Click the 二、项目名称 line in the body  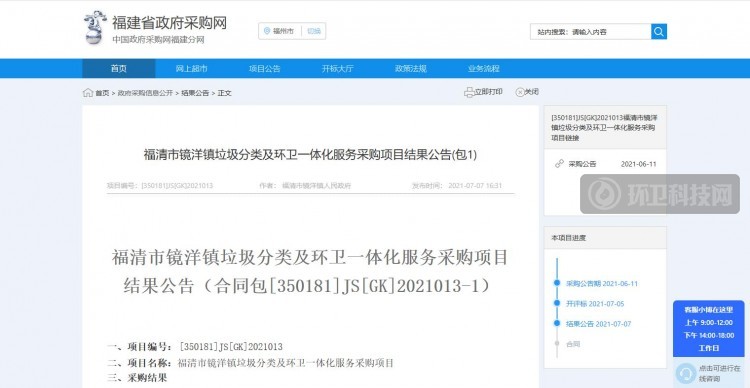point(250,363)
